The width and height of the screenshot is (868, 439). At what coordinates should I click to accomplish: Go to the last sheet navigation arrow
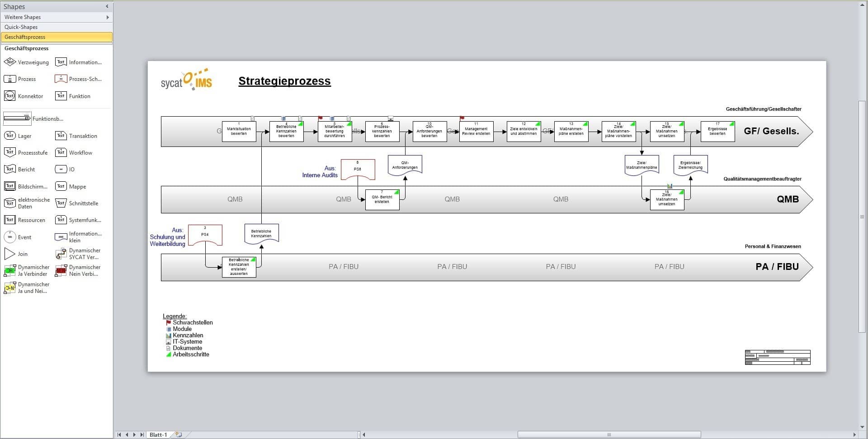(142, 434)
